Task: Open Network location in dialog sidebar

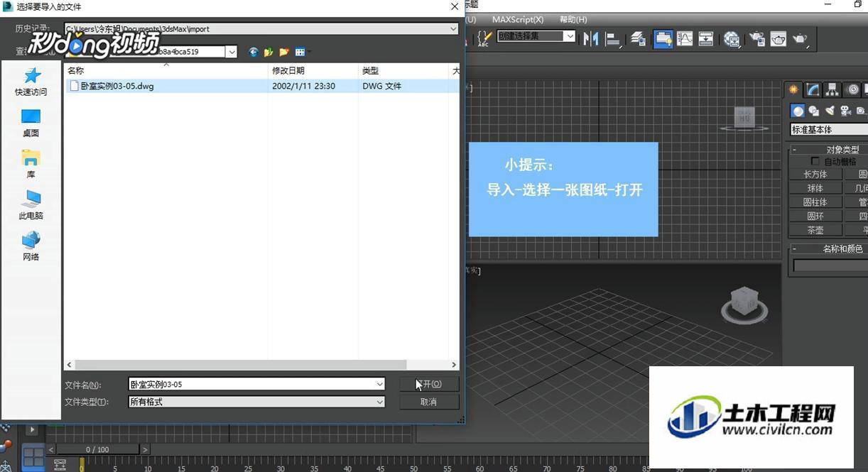Action: [31, 246]
